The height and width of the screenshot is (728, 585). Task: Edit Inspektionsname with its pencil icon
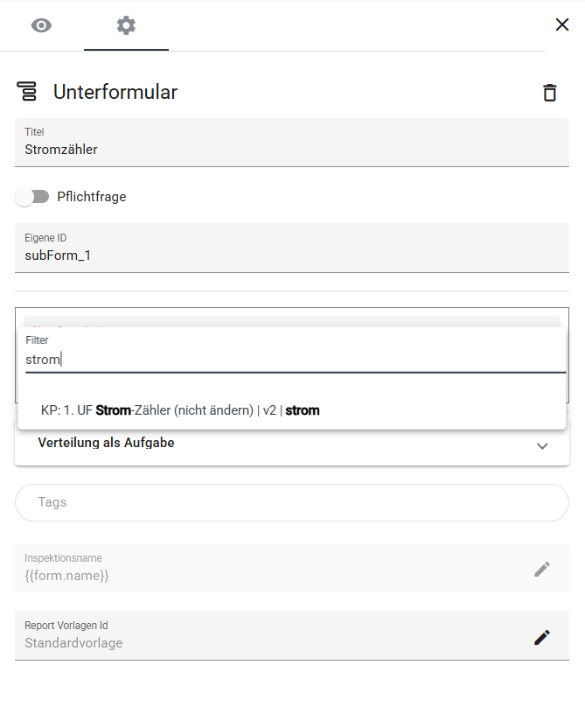coord(542,569)
